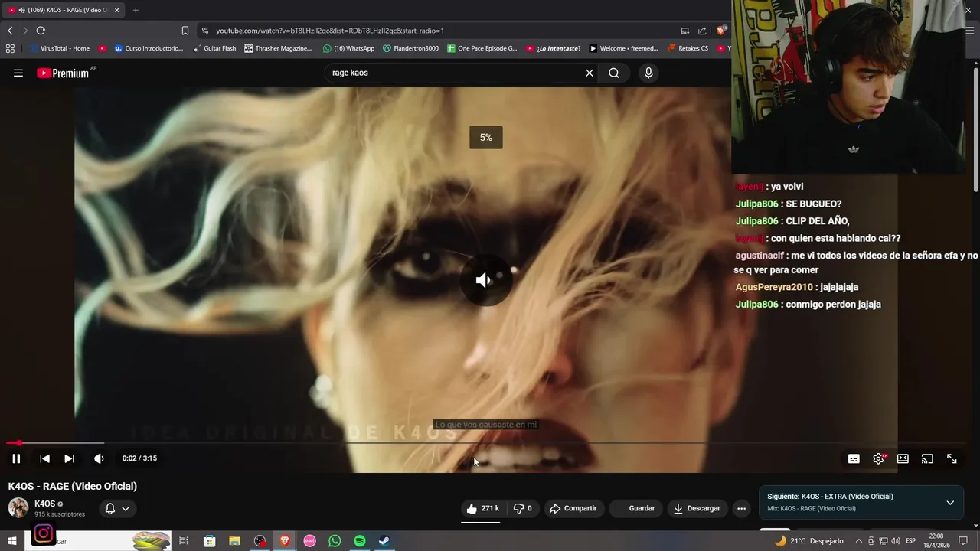Select the browser address bar URL
Screen dimensions: 980x551
click(329, 31)
